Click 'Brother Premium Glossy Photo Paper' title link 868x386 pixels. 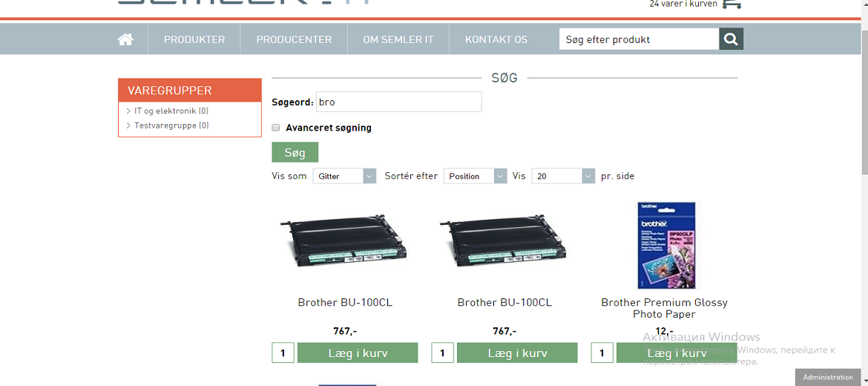664,309
